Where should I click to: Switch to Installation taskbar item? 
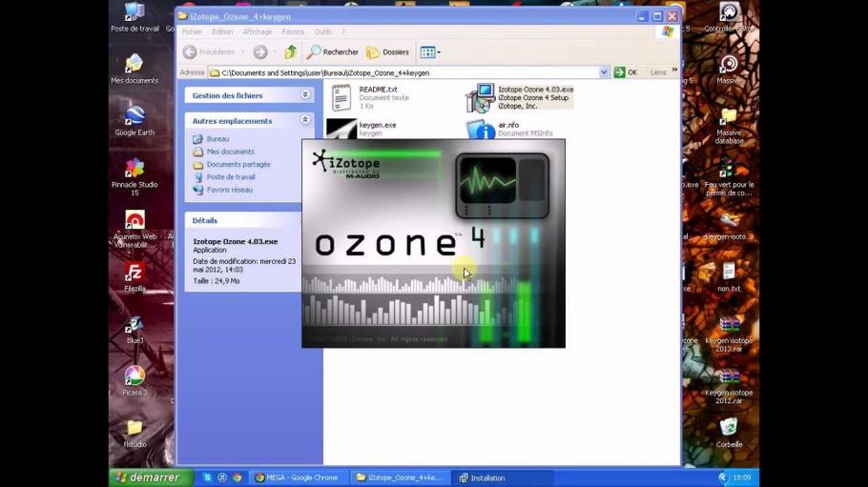(503, 477)
